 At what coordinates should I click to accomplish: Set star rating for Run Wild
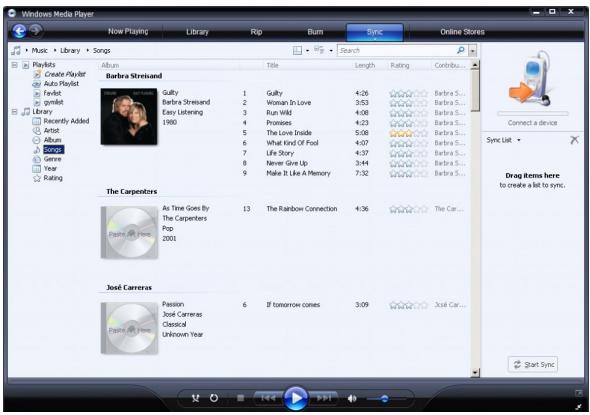[x=409, y=113]
